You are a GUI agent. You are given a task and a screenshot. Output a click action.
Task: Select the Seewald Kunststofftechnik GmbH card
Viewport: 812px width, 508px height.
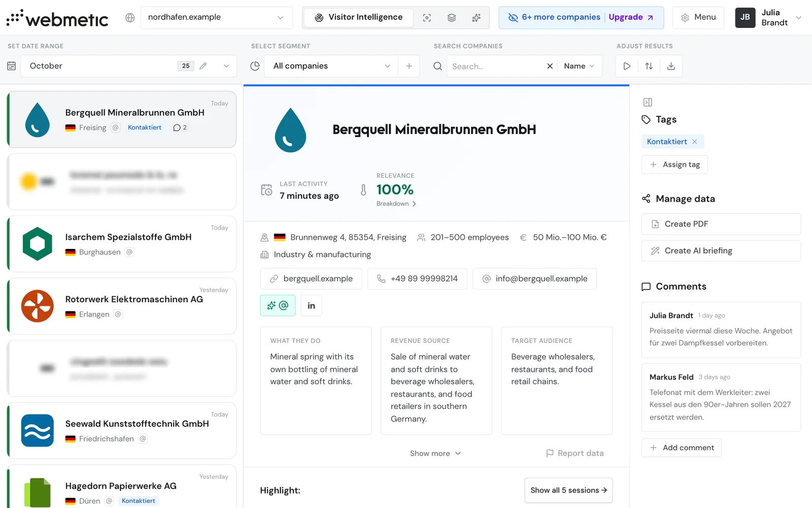point(122,430)
